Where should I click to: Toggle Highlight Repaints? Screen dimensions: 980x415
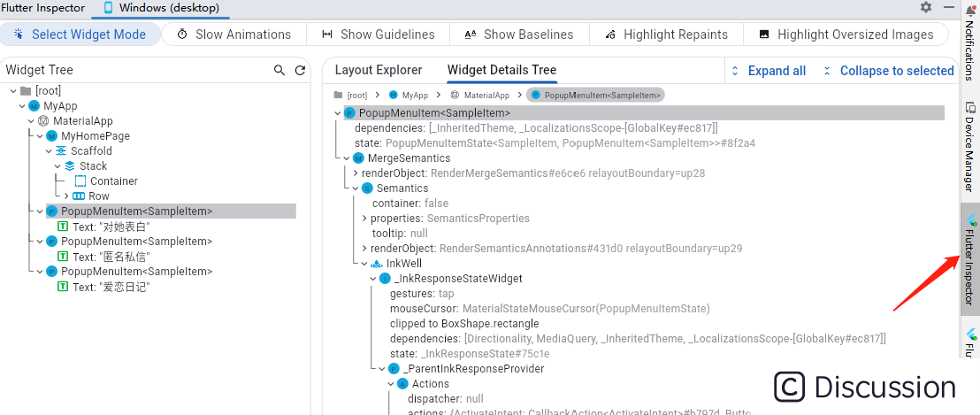coord(666,35)
